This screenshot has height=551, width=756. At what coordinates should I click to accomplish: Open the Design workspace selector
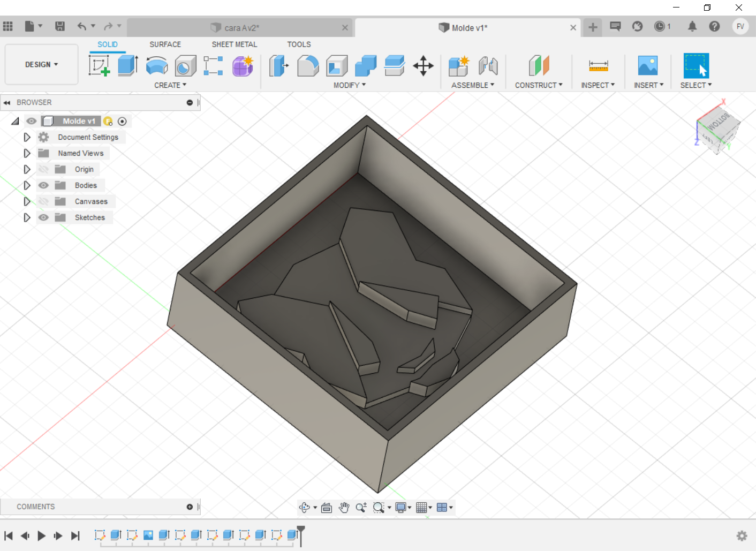(41, 64)
